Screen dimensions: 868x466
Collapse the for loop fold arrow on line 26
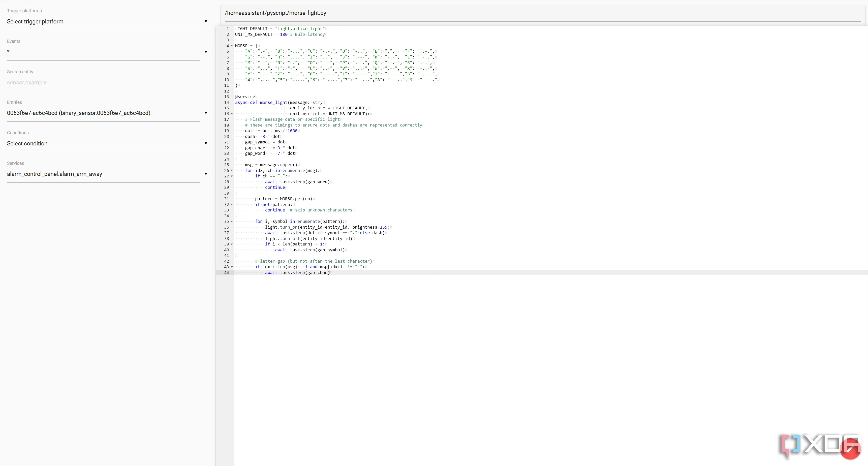231,170
